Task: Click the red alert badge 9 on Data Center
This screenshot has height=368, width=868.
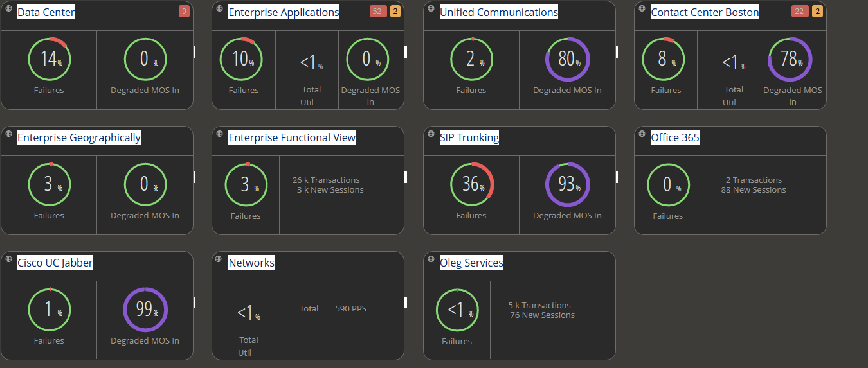Action: pos(184,12)
